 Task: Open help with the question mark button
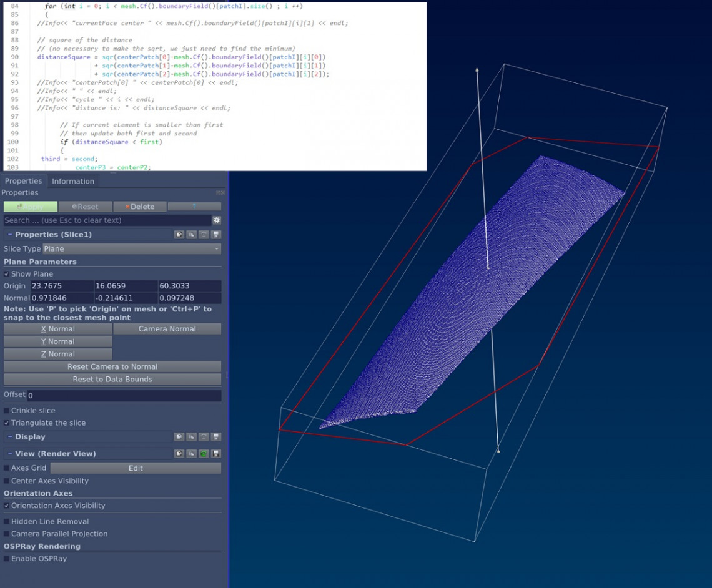[x=194, y=207]
